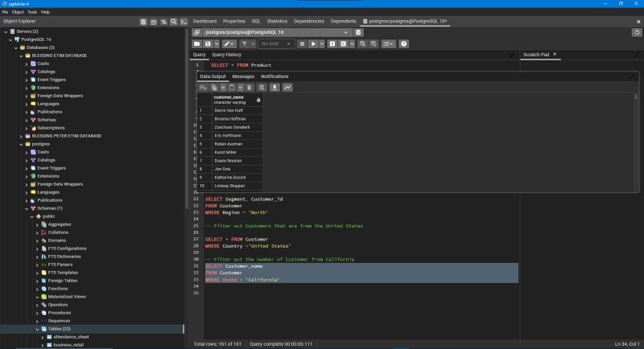The image size is (644, 349).
Task: Open the No limit rows dropdown
Action: pos(278,43)
